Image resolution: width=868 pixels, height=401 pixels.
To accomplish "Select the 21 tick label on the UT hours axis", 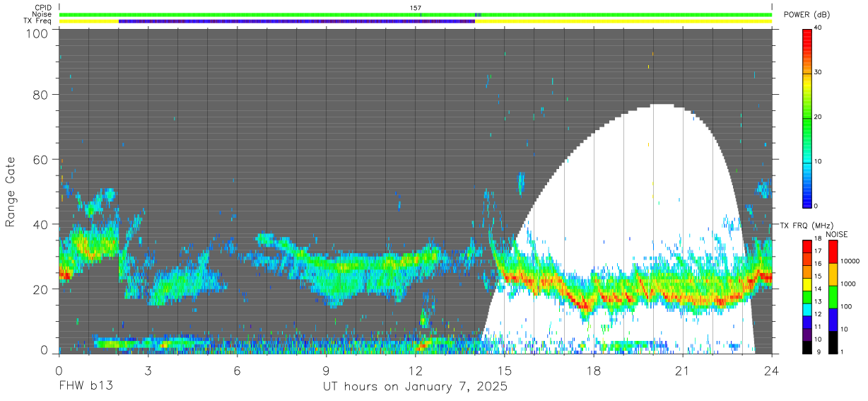I will [x=683, y=370].
